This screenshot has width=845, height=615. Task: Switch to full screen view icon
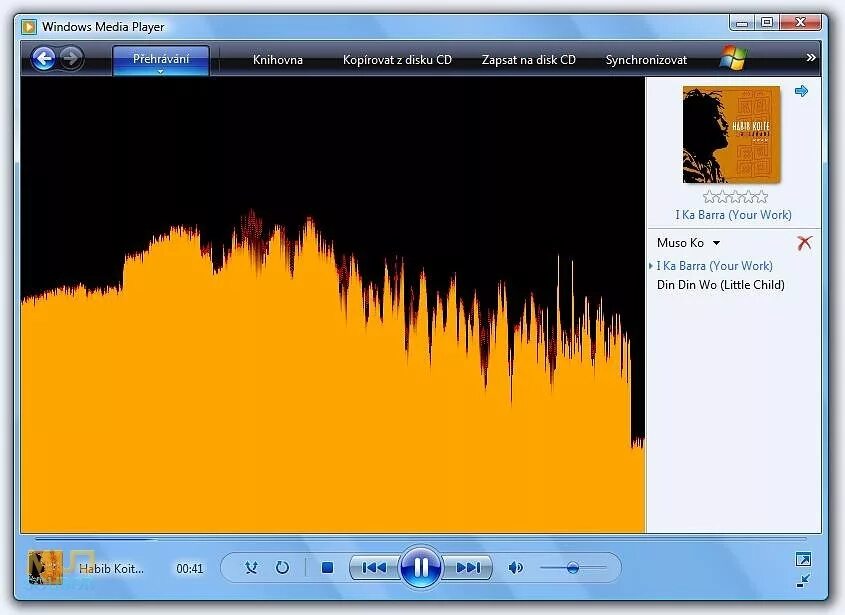(803, 559)
